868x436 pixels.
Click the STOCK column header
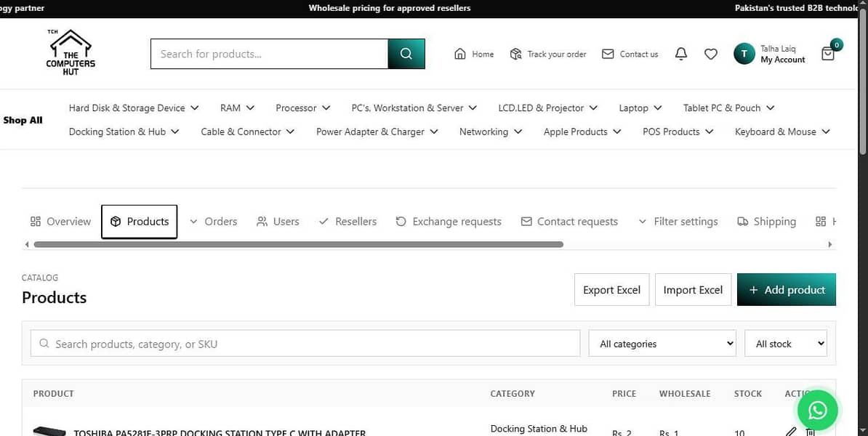pyautogui.click(x=748, y=393)
